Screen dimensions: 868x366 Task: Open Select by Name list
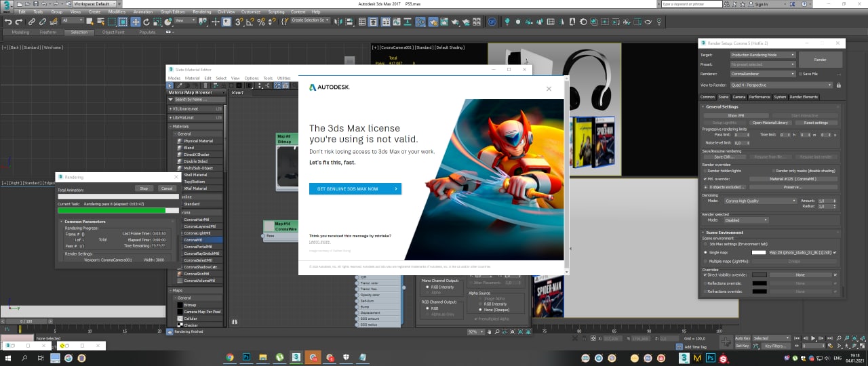pyautogui.click(x=101, y=22)
